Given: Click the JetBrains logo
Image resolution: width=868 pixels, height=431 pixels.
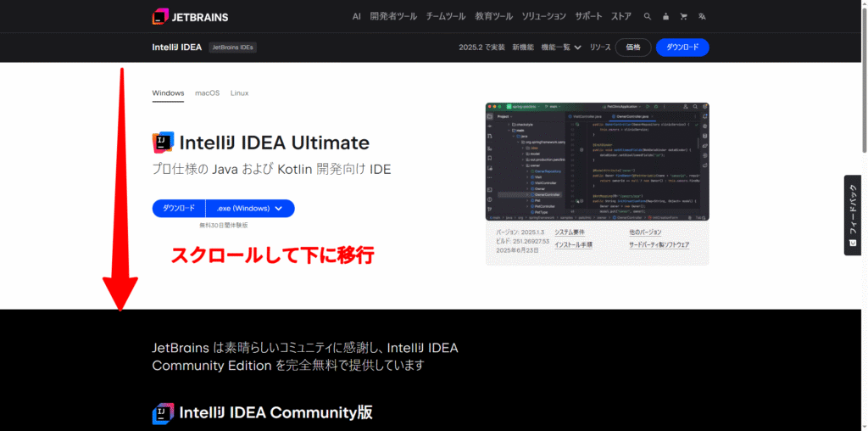Looking at the screenshot, I should [x=190, y=17].
